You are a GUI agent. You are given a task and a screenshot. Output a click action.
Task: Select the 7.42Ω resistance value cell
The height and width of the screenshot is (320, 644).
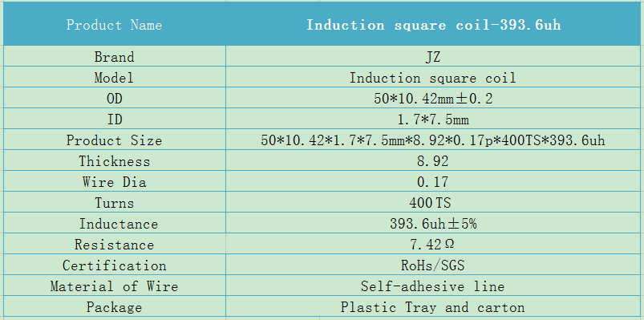pyautogui.click(x=435, y=244)
